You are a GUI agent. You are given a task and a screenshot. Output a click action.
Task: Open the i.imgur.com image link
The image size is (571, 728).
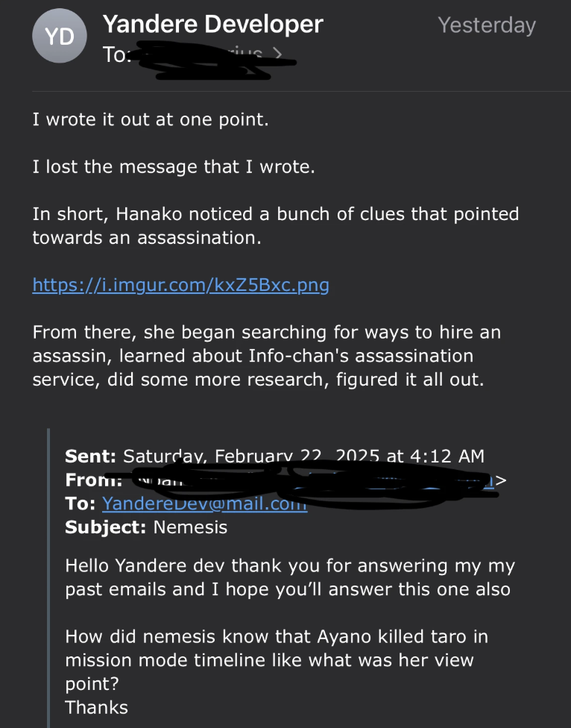180,285
